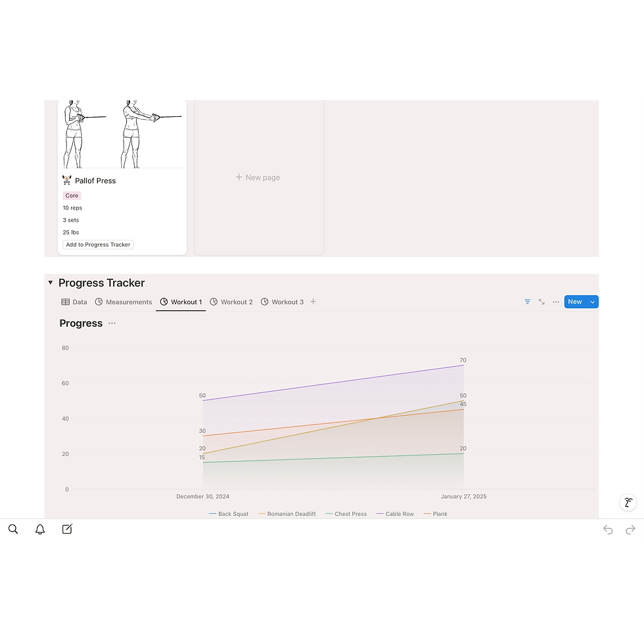Select the Workout 1 tab
The image size is (644, 644).
coord(181,302)
